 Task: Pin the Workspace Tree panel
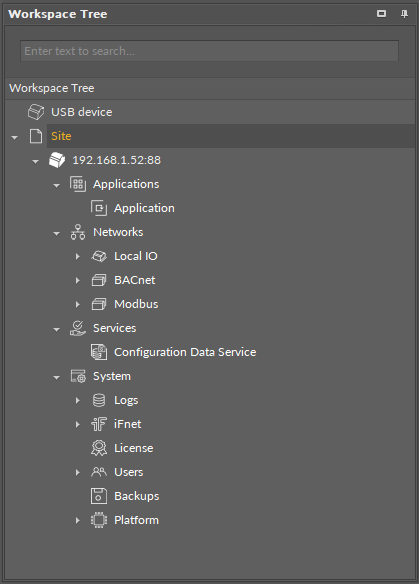point(404,14)
